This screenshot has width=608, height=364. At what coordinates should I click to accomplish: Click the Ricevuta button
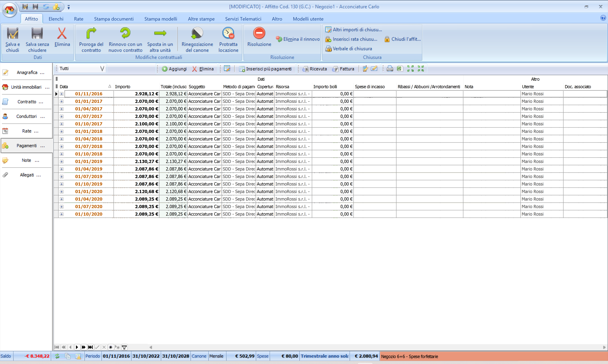click(315, 69)
